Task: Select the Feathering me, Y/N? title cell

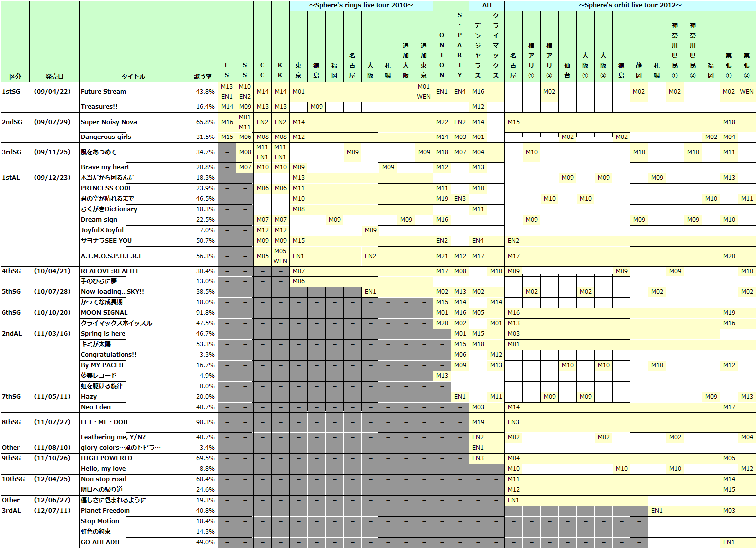Action: [133, 437]
